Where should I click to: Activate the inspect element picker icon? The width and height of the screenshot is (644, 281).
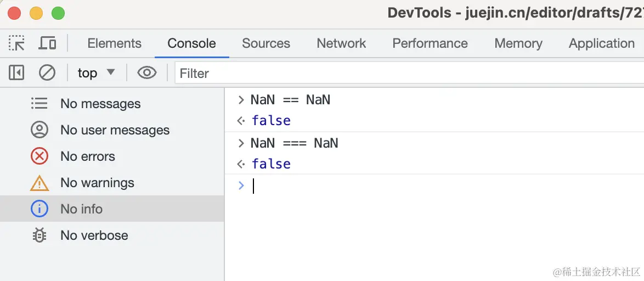tap(16, 43)
